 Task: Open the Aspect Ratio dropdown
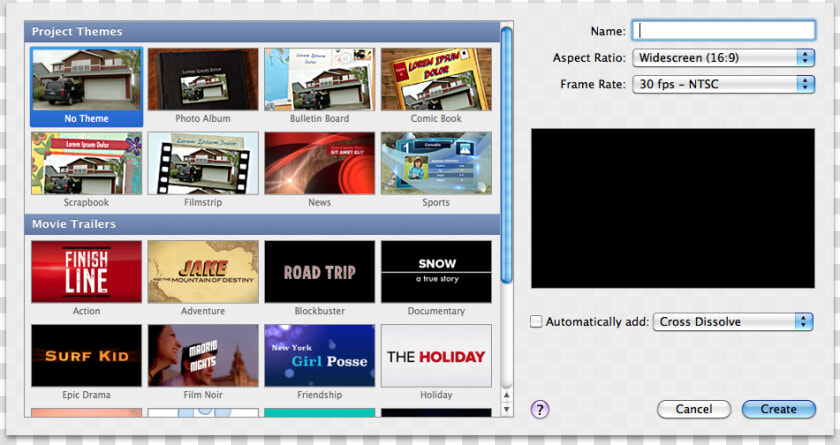pyautogui.click(x=724, y=58)
